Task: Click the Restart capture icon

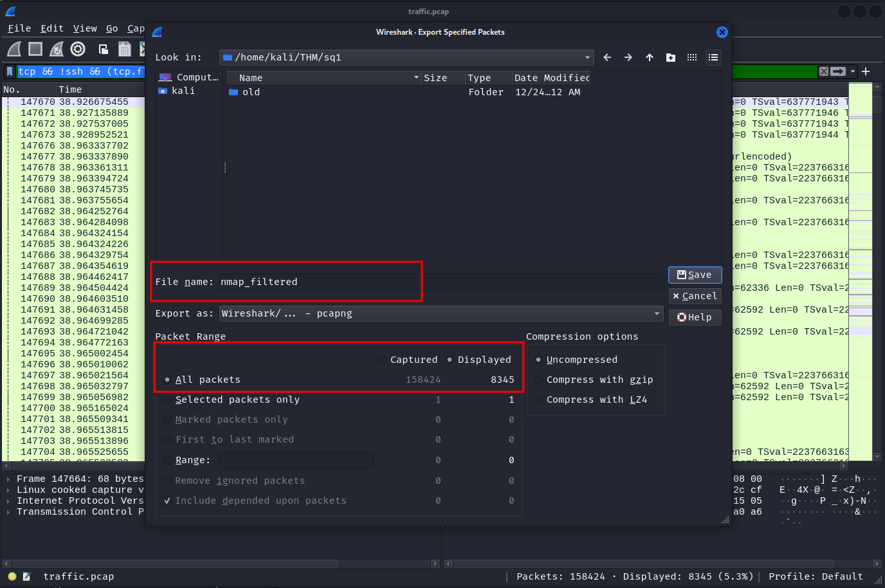Action: coord(57,49)
